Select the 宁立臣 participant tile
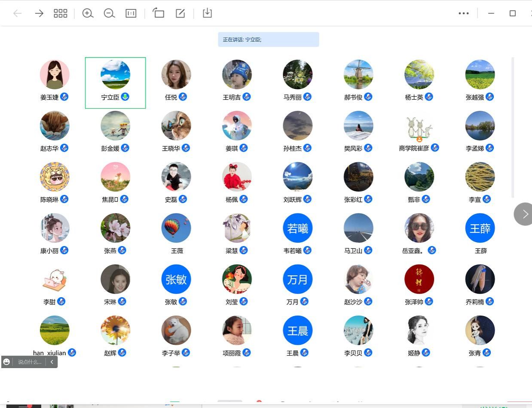 115,82
